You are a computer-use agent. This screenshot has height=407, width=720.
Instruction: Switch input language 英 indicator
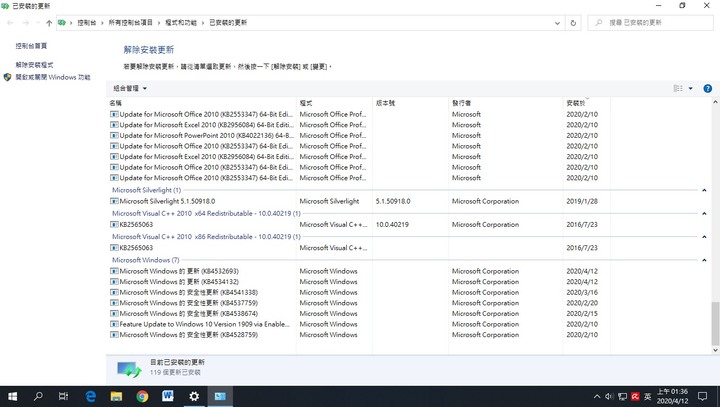pyautogui.click(x=647, y=396)
